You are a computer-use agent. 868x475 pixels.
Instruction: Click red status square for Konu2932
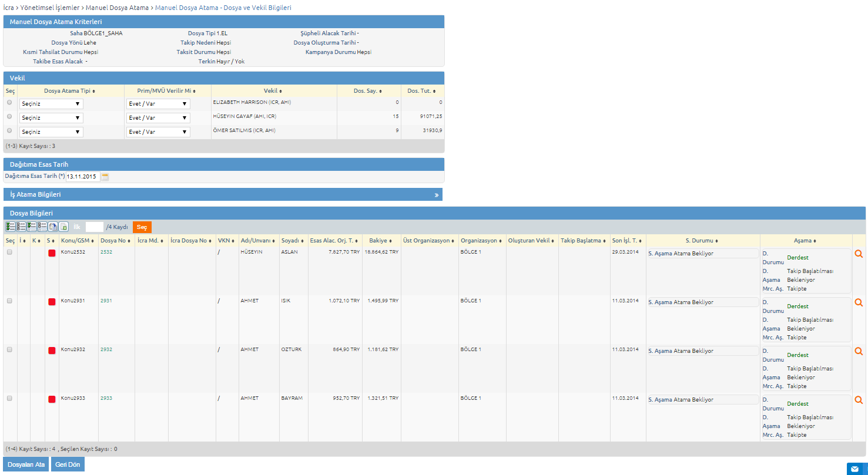52,351
